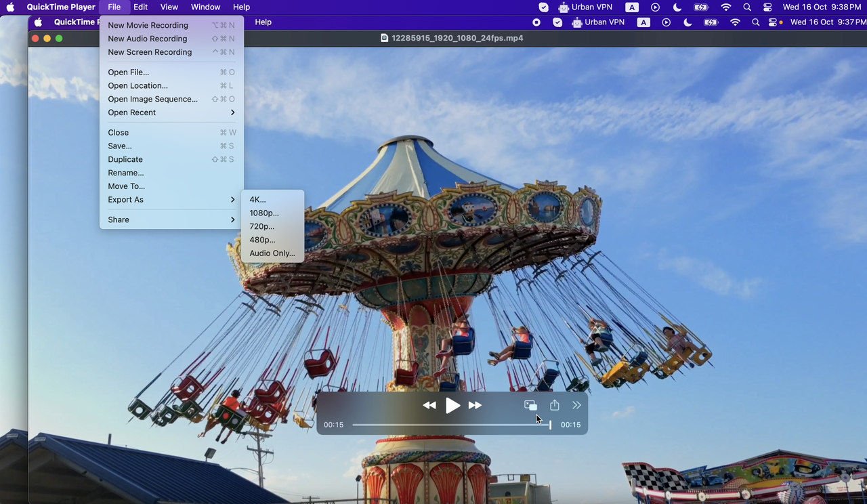Click the Focus moon icon in the 9:38 PM menu bar

coord(677,7)
